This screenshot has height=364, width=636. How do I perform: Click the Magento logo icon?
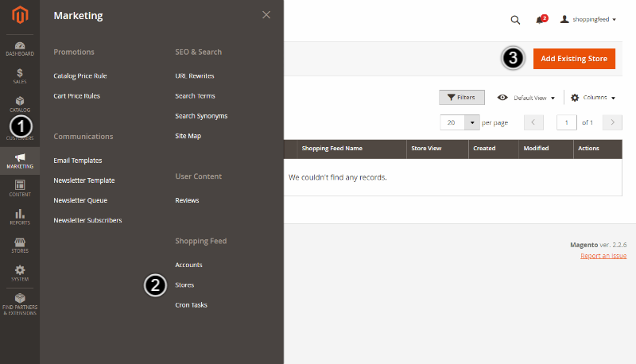coord(20,15)
